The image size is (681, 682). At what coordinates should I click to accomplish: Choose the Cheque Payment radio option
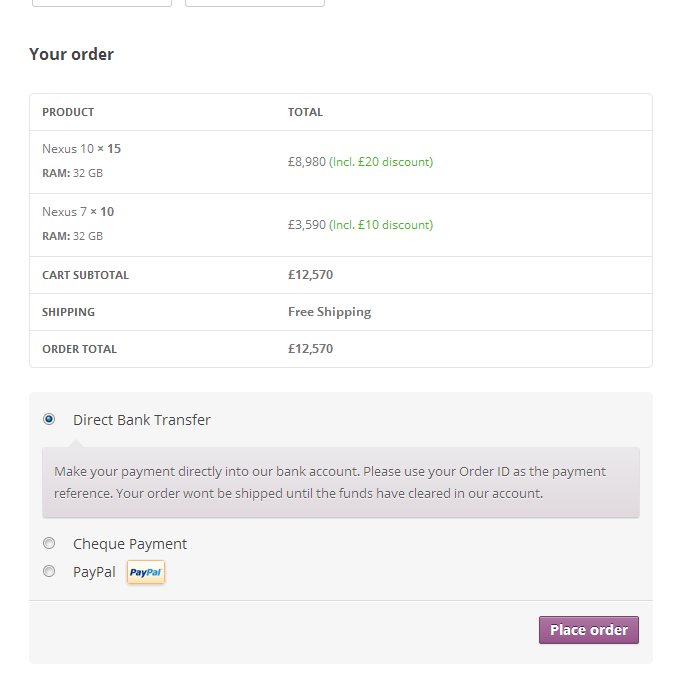49,543
